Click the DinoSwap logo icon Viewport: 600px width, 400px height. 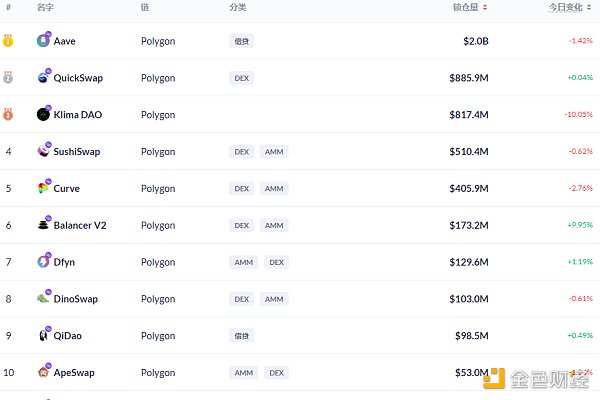point(43,298)
